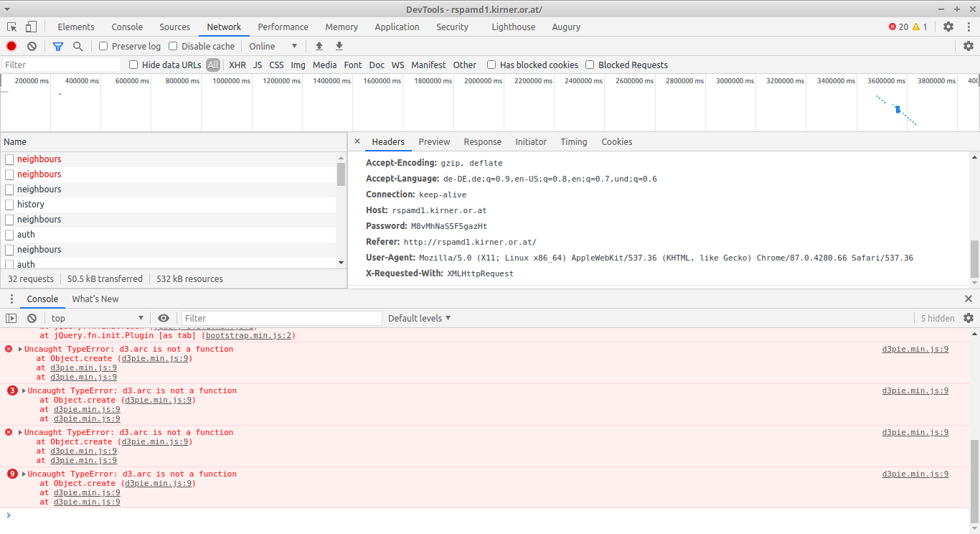Click the import HAR file upload icon
980x534 pixels.
319,46
